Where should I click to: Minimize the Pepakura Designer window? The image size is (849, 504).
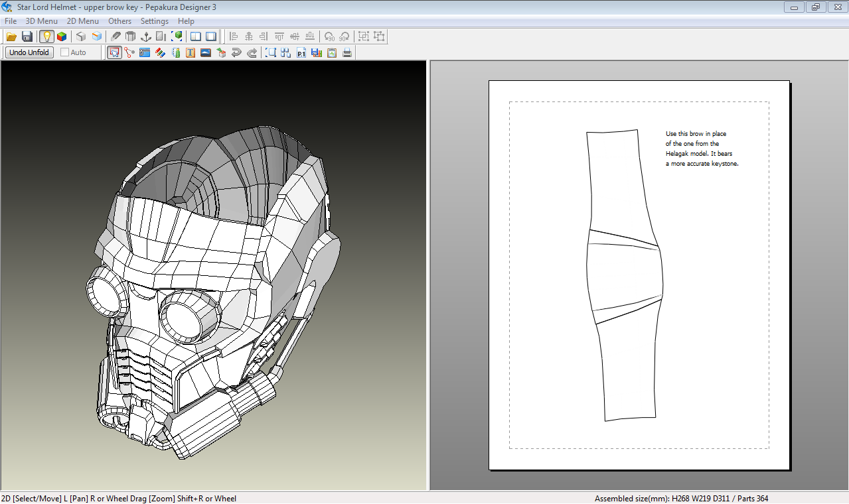coord(794,7)
